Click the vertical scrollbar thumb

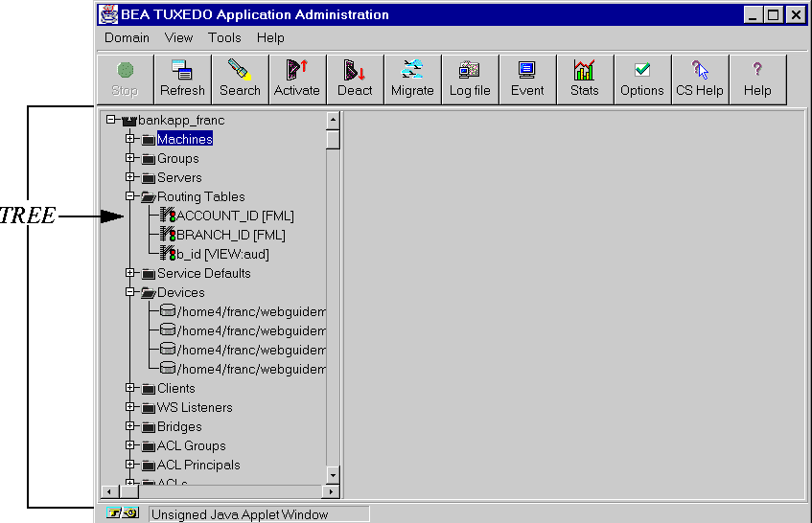pos(333,139)
